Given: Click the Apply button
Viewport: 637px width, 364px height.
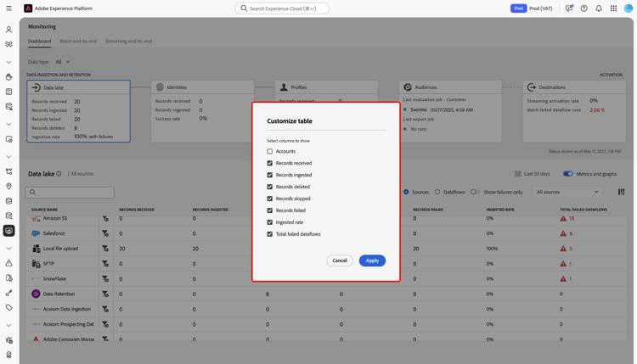Looking at the screenshot, I should [x=372, y=260].
